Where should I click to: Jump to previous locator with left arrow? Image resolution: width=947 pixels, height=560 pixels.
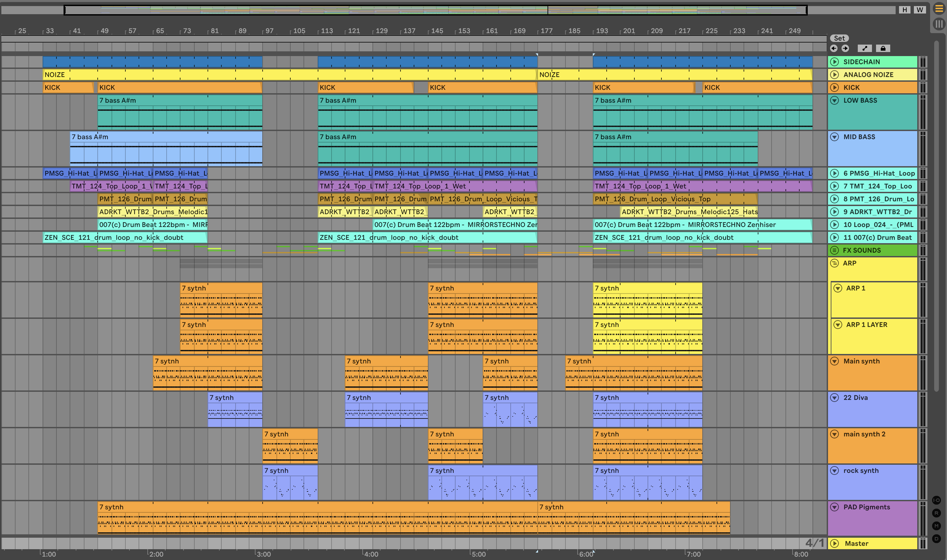coord(834,48)
